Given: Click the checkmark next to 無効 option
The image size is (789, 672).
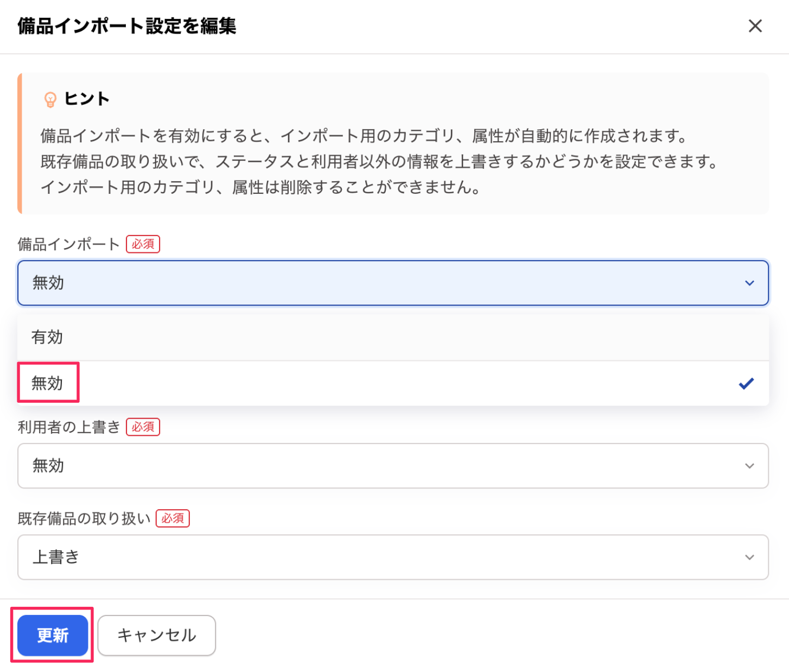Looking at the screenshot, I should (746, 383).
